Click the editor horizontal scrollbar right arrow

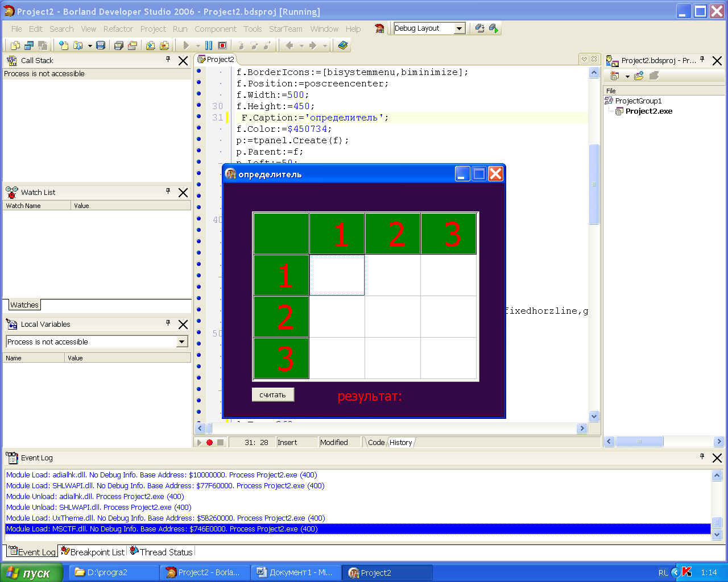[582, 428]
